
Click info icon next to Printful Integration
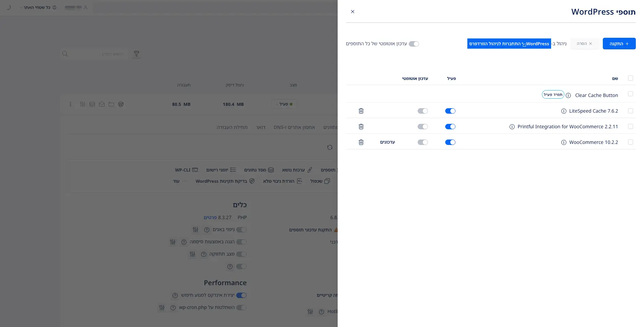pos(512,127)
